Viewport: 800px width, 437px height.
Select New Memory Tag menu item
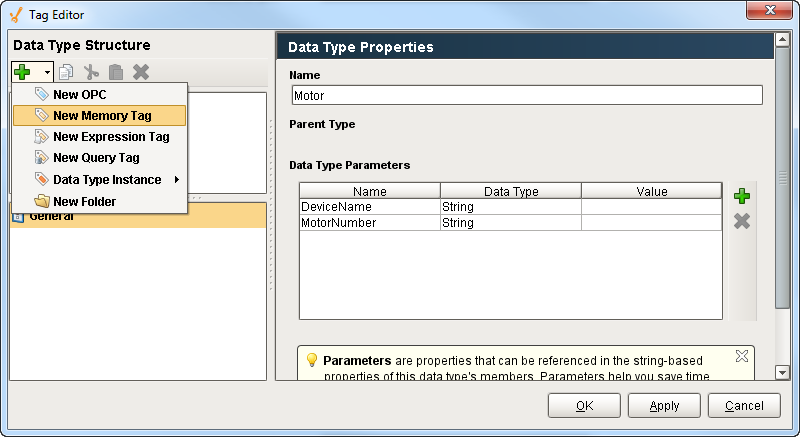pyautogui.click(x=100, y=116)
